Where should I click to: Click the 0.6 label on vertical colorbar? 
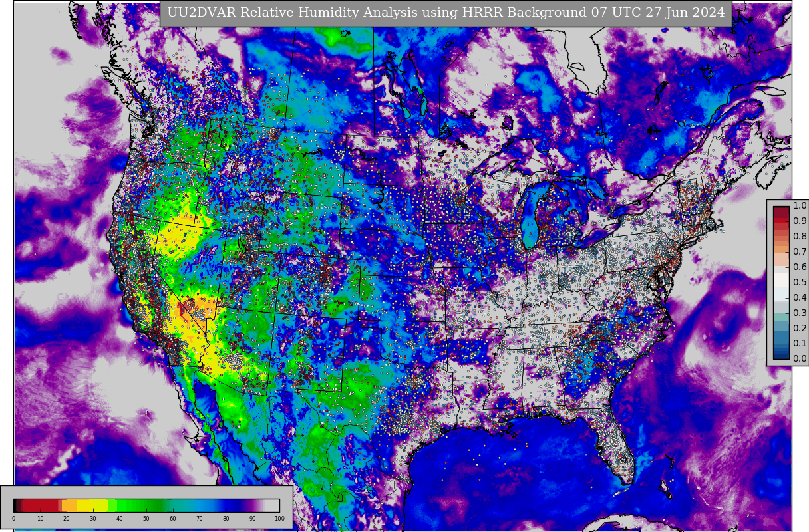click(x=800, y=267)
